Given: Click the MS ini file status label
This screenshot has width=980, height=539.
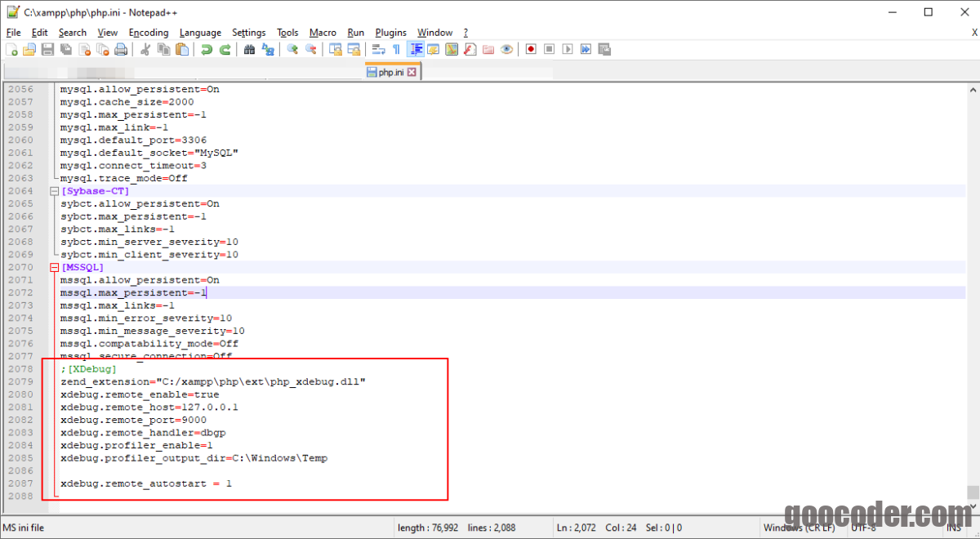Looking at the screenshot, I should tap(24, 528).
